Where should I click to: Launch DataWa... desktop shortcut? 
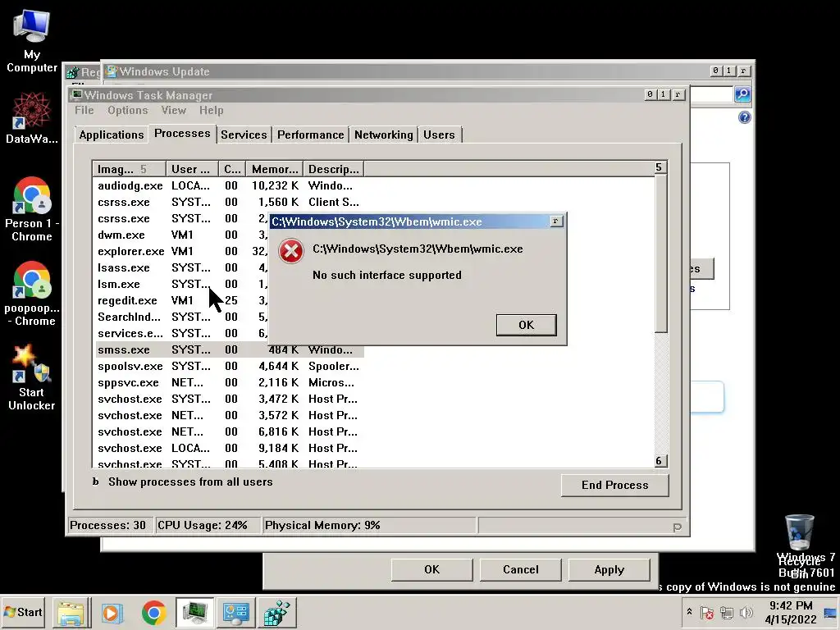point(32,119)
